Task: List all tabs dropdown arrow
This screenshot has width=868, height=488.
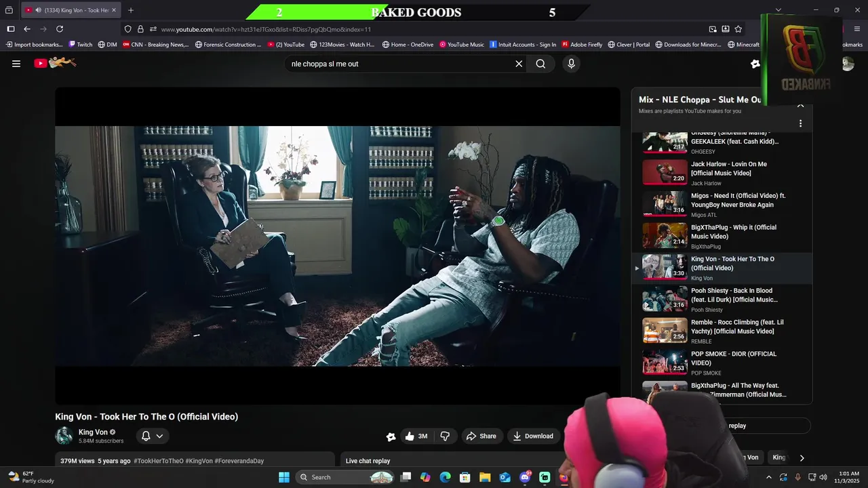Action: 778,10
